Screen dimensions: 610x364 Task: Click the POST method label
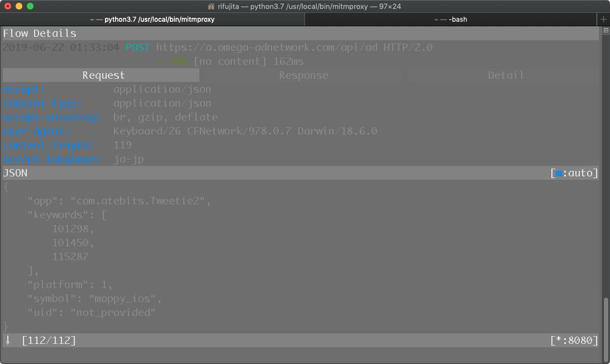tap(137, 47)
